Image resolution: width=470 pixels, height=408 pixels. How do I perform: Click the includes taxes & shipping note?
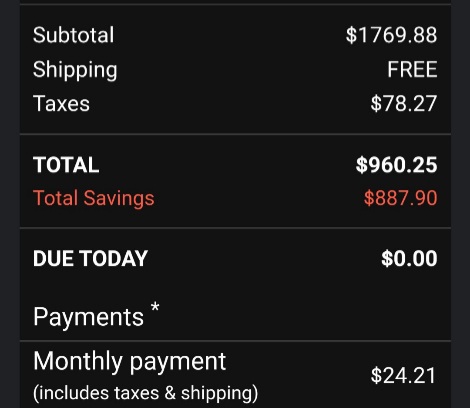click(145, 393)
